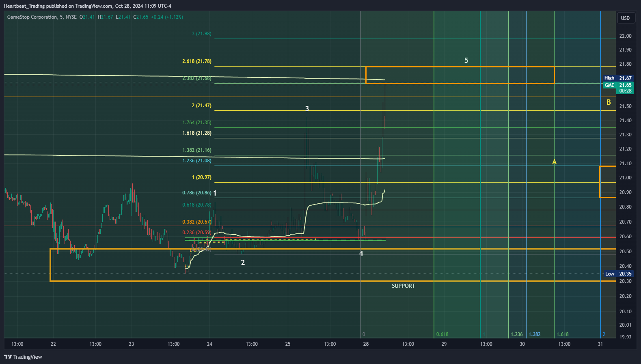The image size is (641, 364).
Task: Click the 1.382 time zone label
Action: (x=534, y=334)
